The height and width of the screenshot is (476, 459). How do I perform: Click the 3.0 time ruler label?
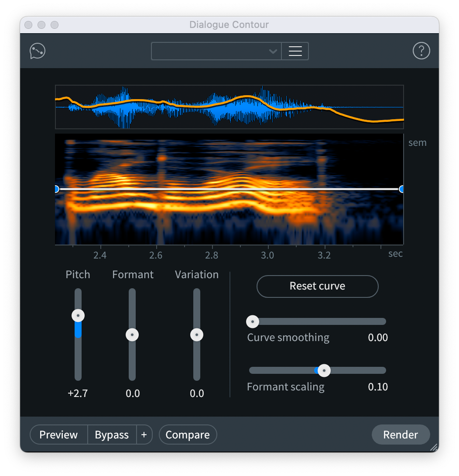267,255
